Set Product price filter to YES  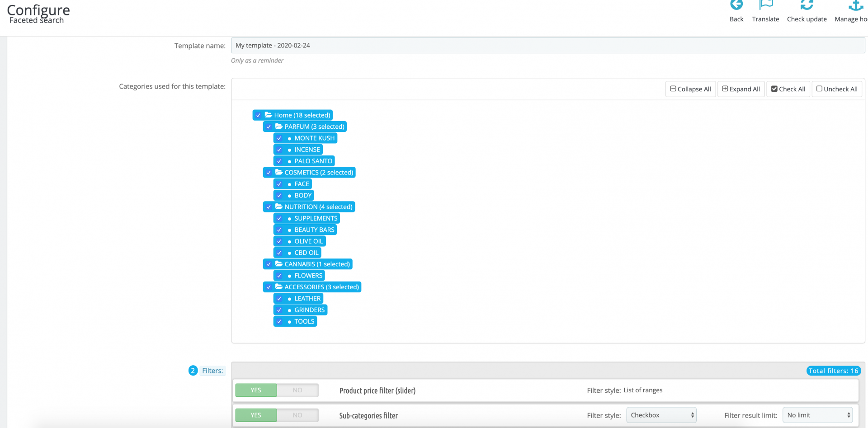pyautogui.click(x=256, y=390)
